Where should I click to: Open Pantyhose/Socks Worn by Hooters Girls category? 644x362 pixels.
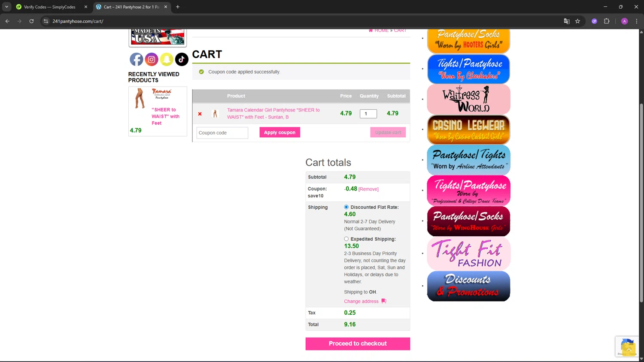[468, 40]
